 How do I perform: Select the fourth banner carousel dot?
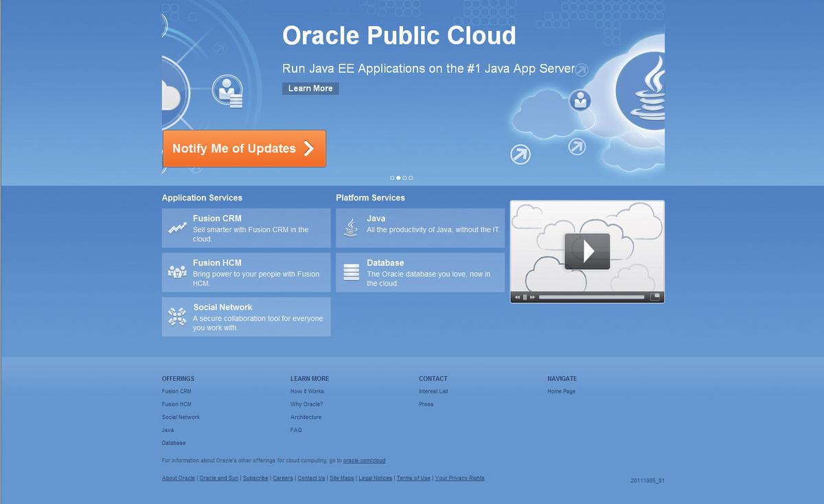click(411, 178)
